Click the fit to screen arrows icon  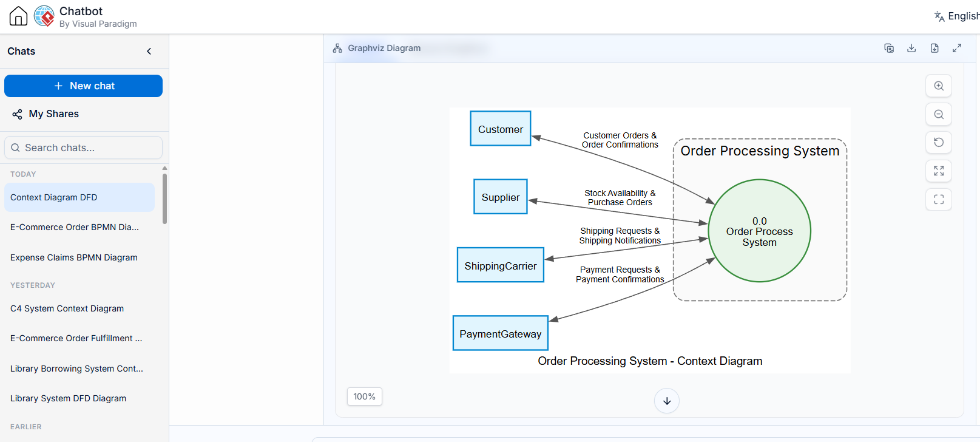[939, 171]
